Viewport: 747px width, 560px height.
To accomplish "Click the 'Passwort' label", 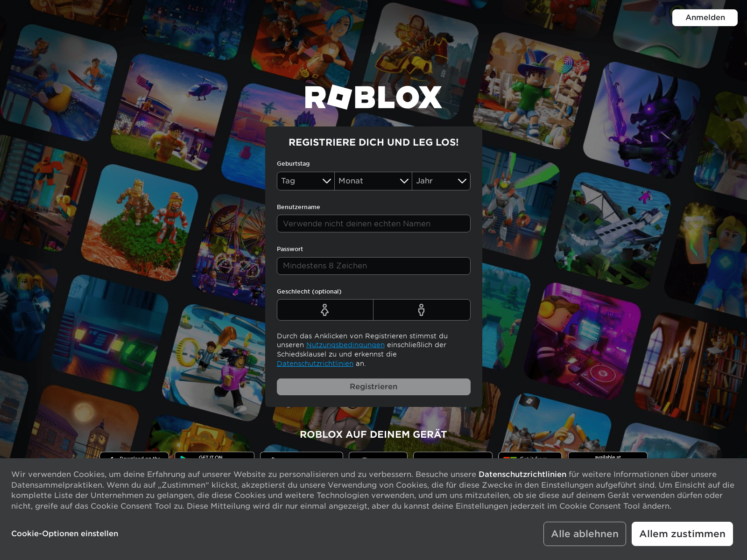I will pyautogui.click(x=290, y=249).
